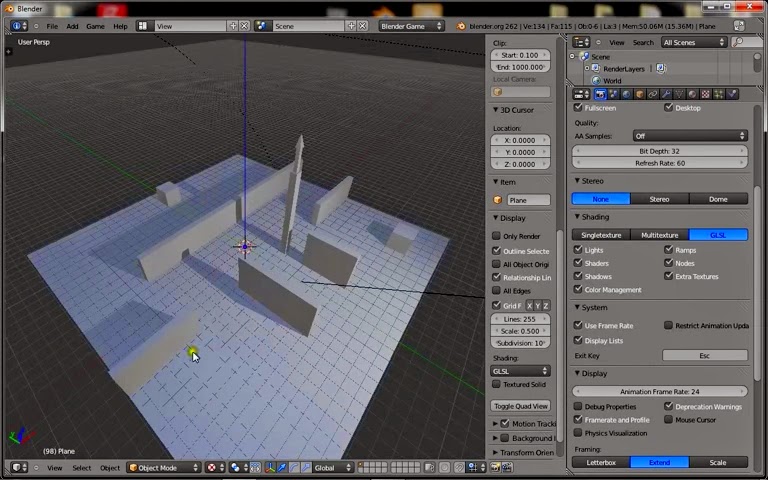
Task: Toggle the Fullscreen checkbox
Action: 578,107
